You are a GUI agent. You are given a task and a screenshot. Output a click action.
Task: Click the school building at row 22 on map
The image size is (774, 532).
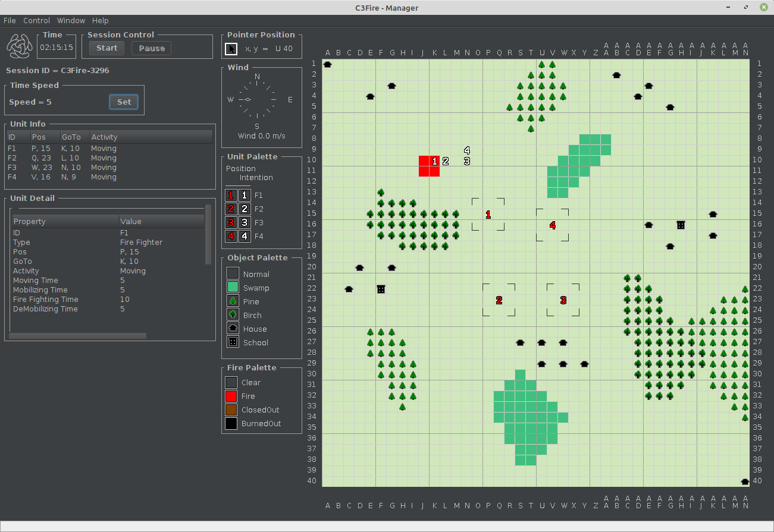[381, 289]
